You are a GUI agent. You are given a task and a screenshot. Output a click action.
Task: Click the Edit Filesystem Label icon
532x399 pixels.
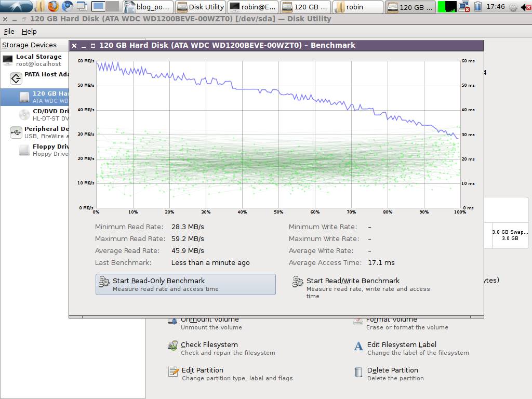(x=358, y=347)
